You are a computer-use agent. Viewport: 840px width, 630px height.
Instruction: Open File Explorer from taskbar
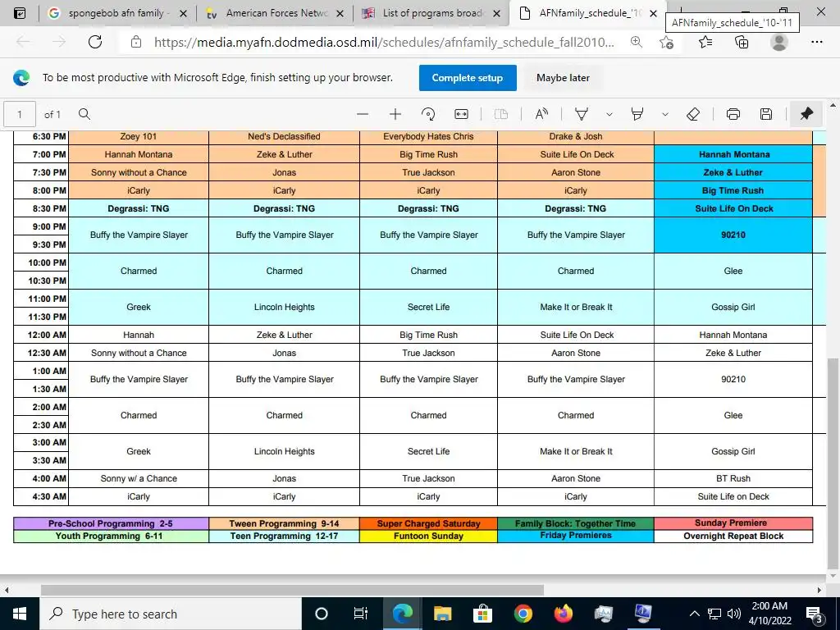tap(442, 614)
